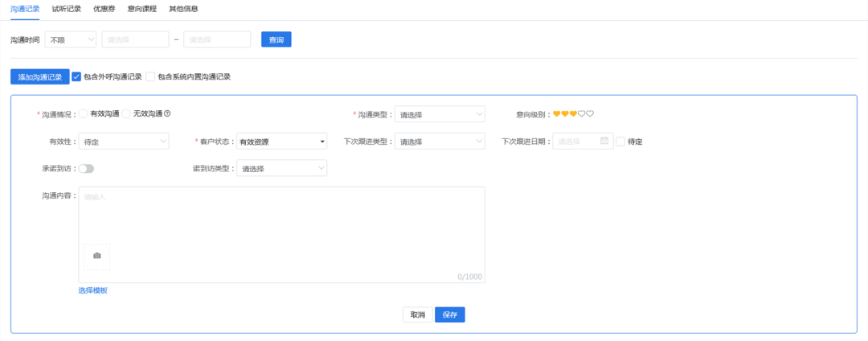Select the fifth heart in 意向级别
Viewport: 868px width, 341px height.
coord(590,114)
